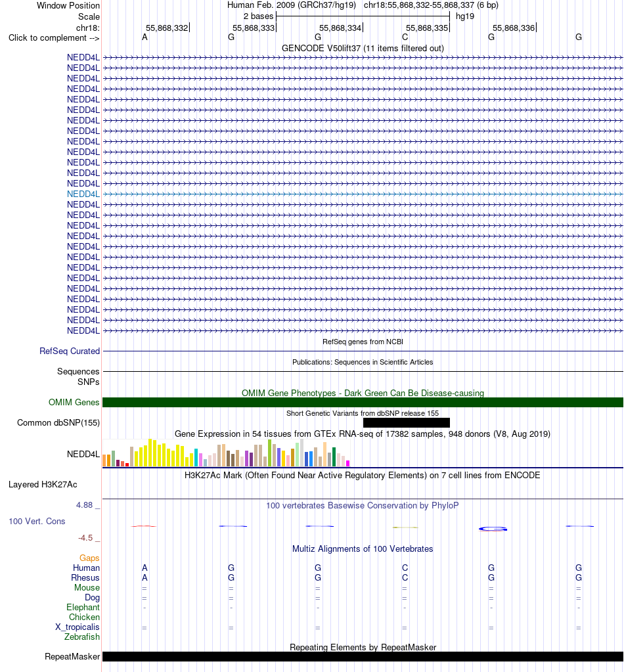Click the NEDD4L label beside GTEx chart
The height and width of the screenshot is (672, 624).
83,455
